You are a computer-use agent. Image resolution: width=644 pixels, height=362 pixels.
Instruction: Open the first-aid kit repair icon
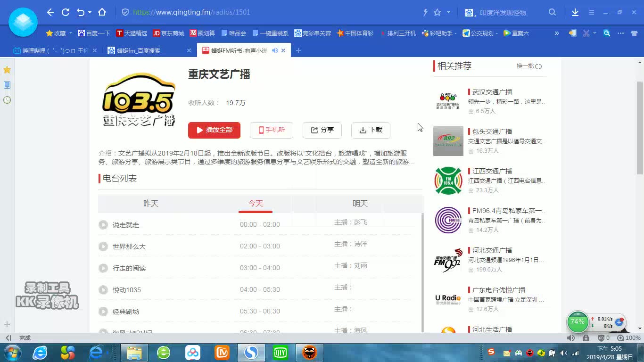point(586,338)
